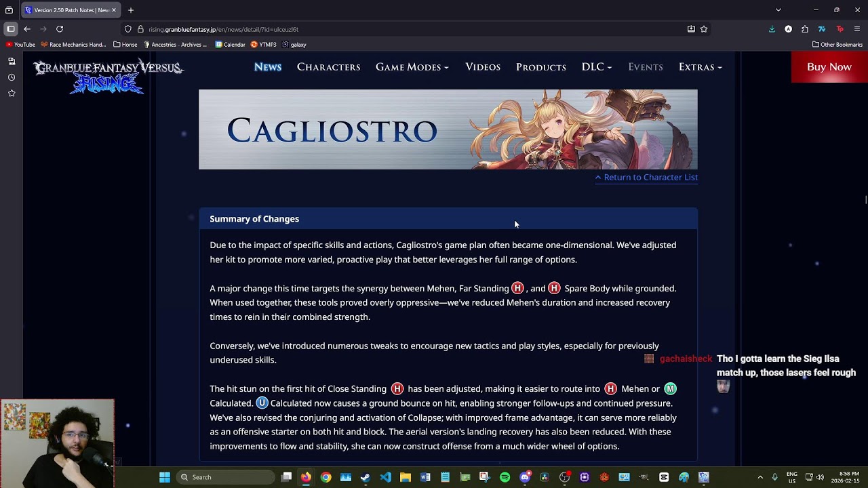Open the galaxy bookmark
The width and height of the screenshot is (868, 488).
tap(294, 45)
